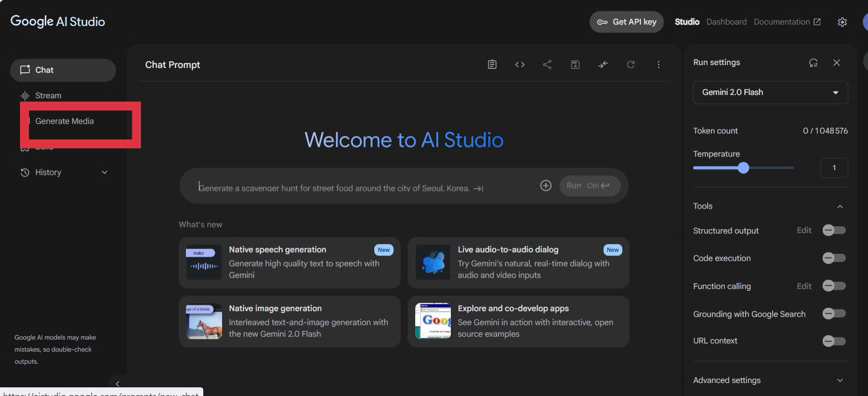868x396 pixels.
Task: Click the compare mode arrows icon
Action: tap(603, 65)
